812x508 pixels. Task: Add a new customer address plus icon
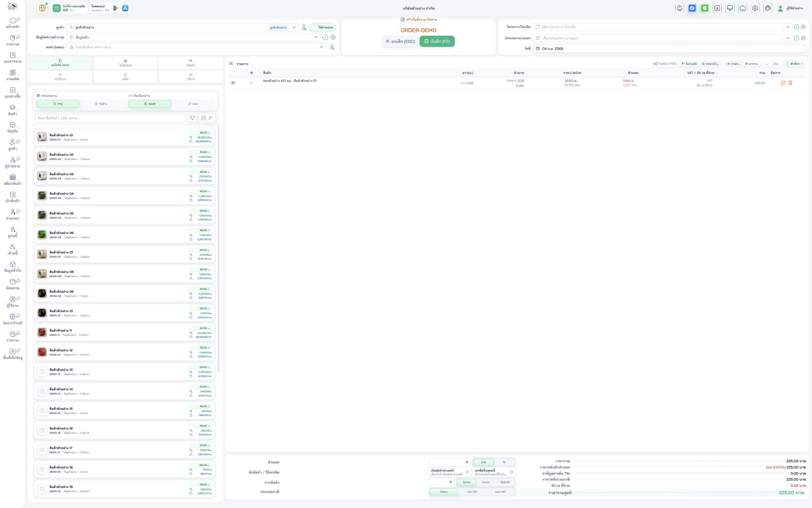325,37
